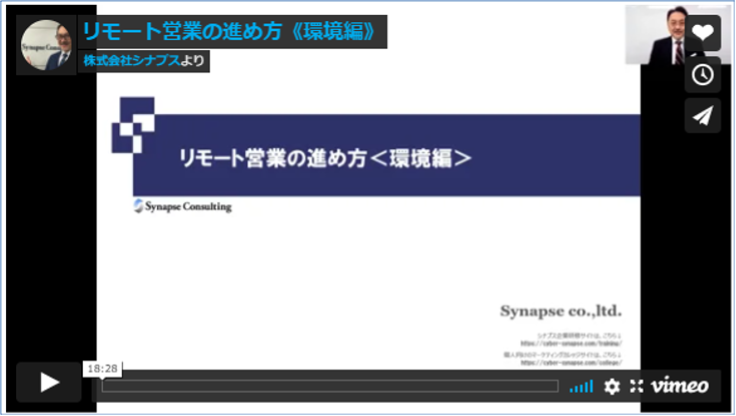The height and width of the screenshot is (416, 736).
Task: Open uploader 株式会社シナプス link
Action: click(131, 61)
